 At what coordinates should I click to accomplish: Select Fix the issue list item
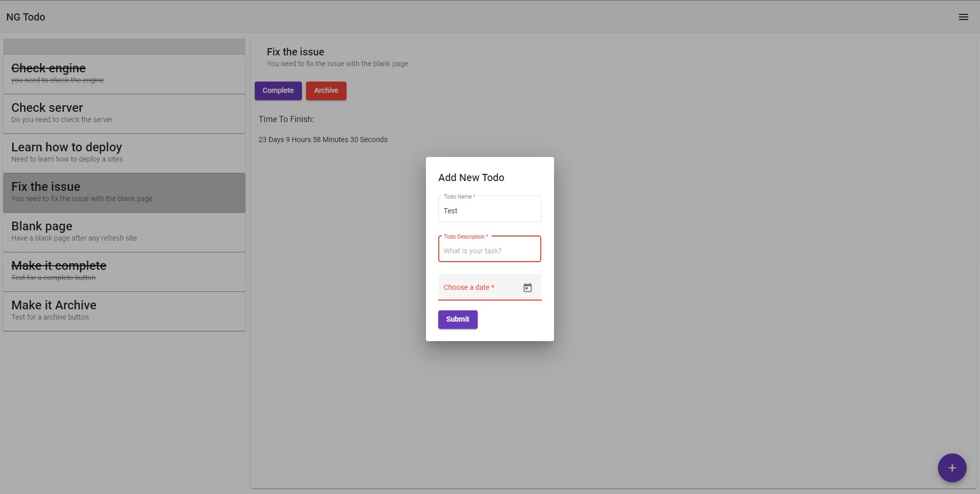pos(124,193)
